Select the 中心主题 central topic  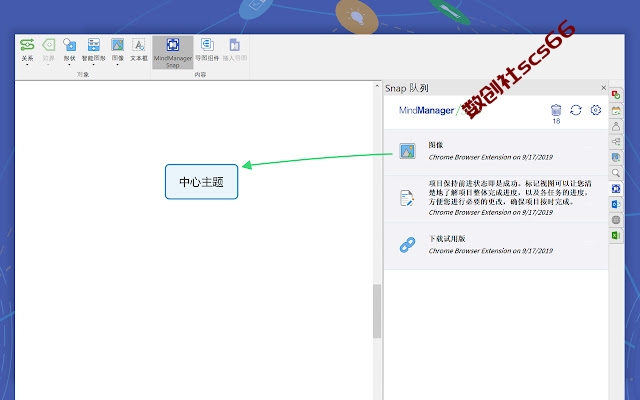(x=202, y=182)
